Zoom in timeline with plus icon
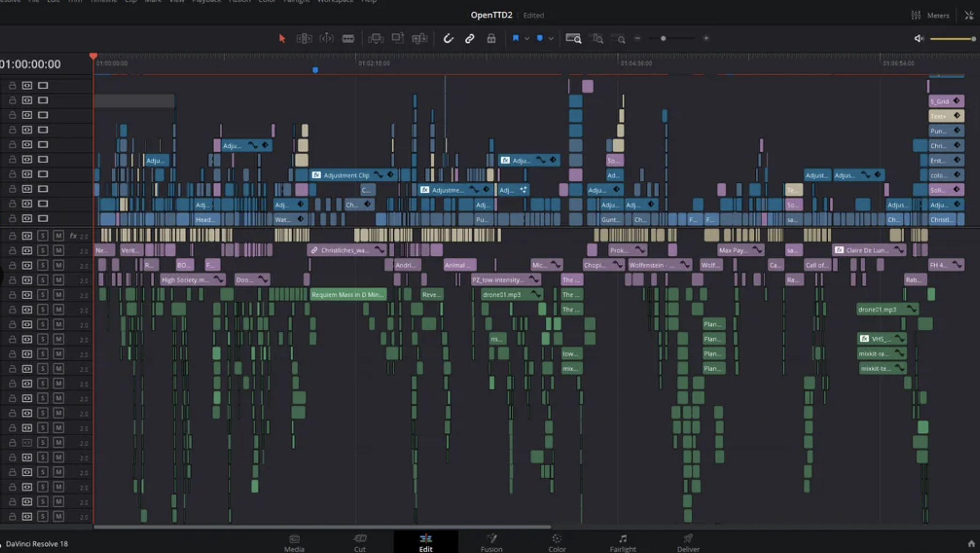The image size is (980, 553). point(706,39)
